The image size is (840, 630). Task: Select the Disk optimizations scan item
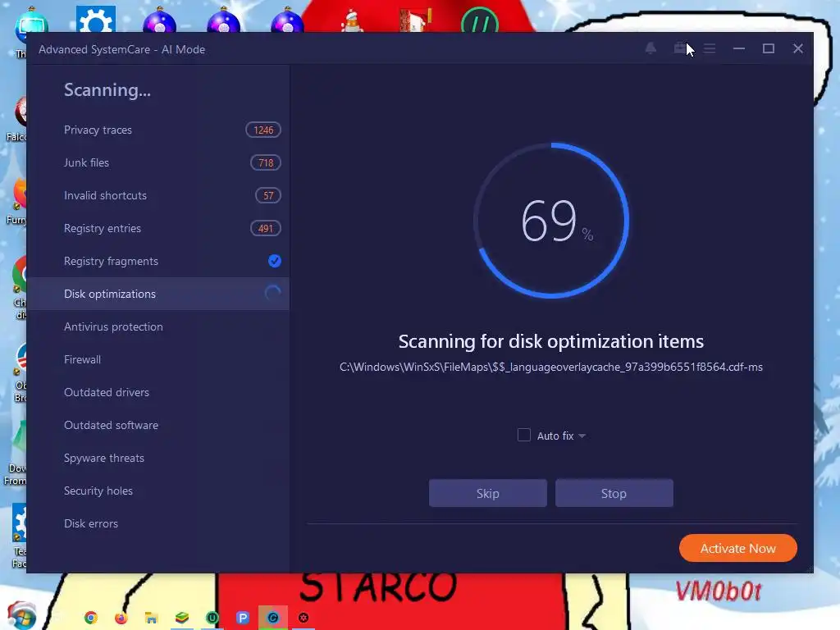point(158,294)
